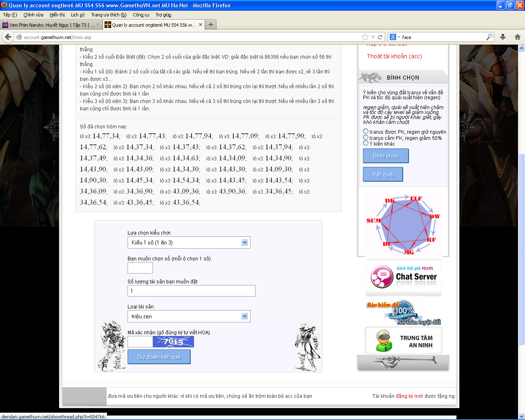
Task: Click the Mã xác nhận captcha input field
Action: click(x=140, y=342)
